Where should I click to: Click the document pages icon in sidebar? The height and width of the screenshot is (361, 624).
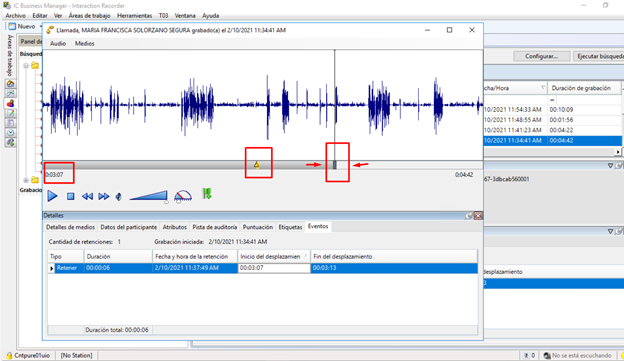pos(10,123)
